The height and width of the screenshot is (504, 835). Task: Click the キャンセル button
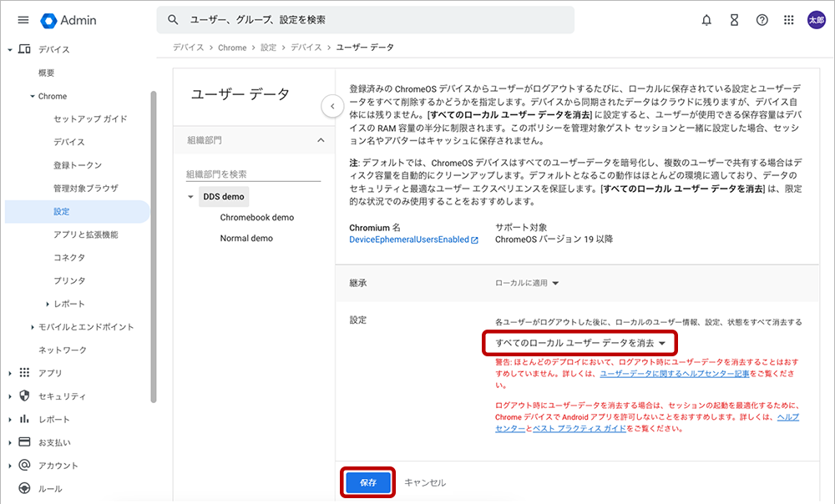pyautogui.click(x=425, y=482)
